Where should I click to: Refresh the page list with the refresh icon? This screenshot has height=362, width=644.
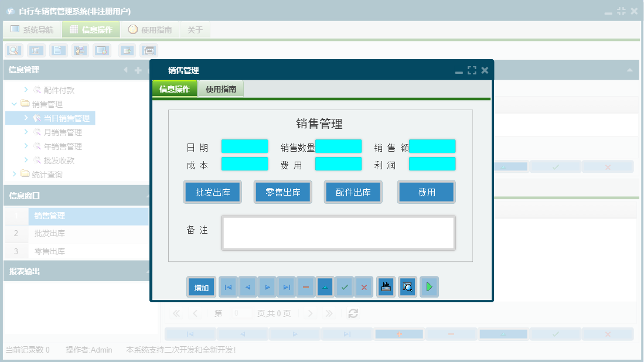[353, 313]
